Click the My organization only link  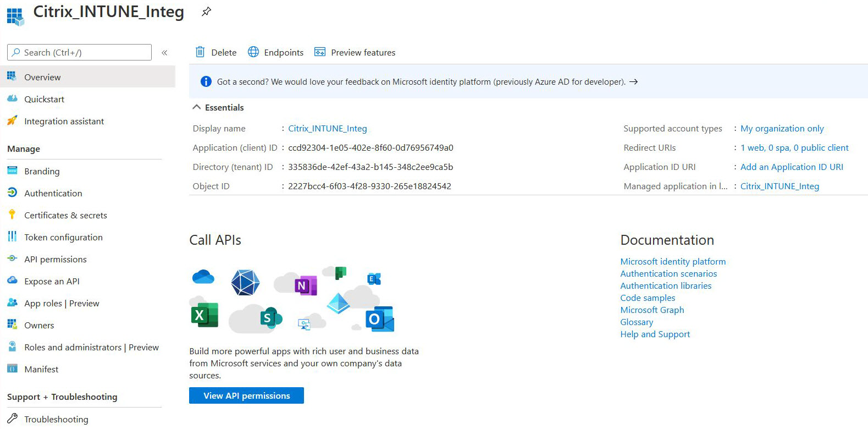coord(782,128)
